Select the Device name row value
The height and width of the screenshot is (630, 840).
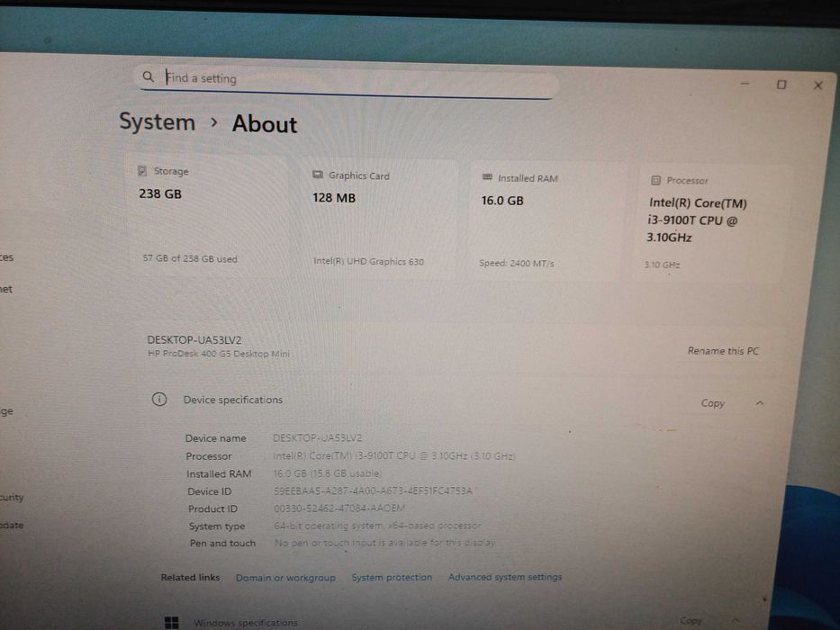318,437
